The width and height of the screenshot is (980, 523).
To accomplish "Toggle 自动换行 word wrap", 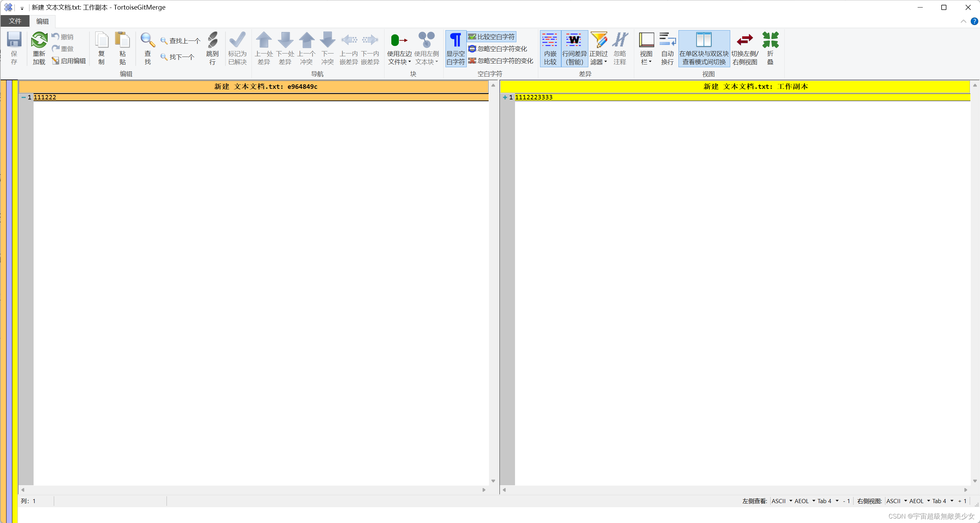I will click(667, 48).
